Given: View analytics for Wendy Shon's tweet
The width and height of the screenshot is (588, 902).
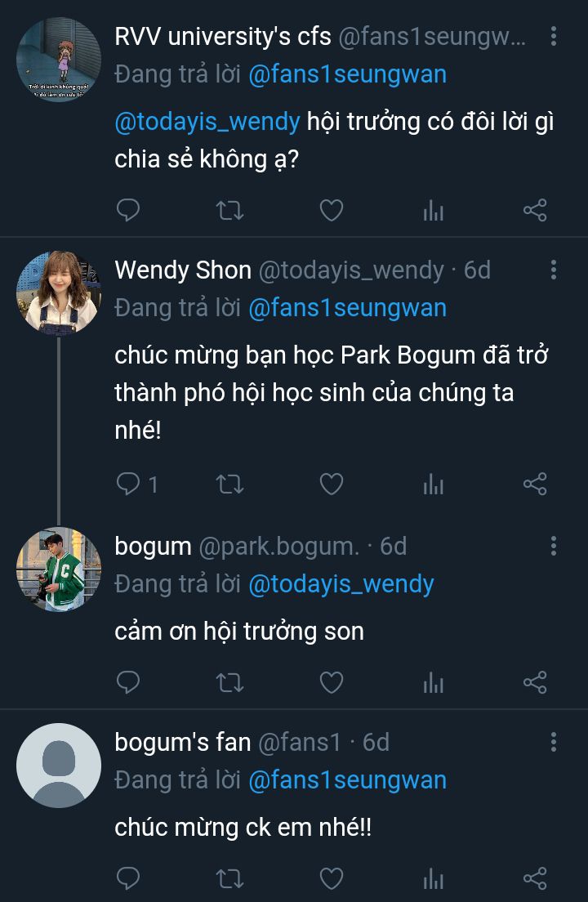Looking at the screenshot, I should pos(433,484).
